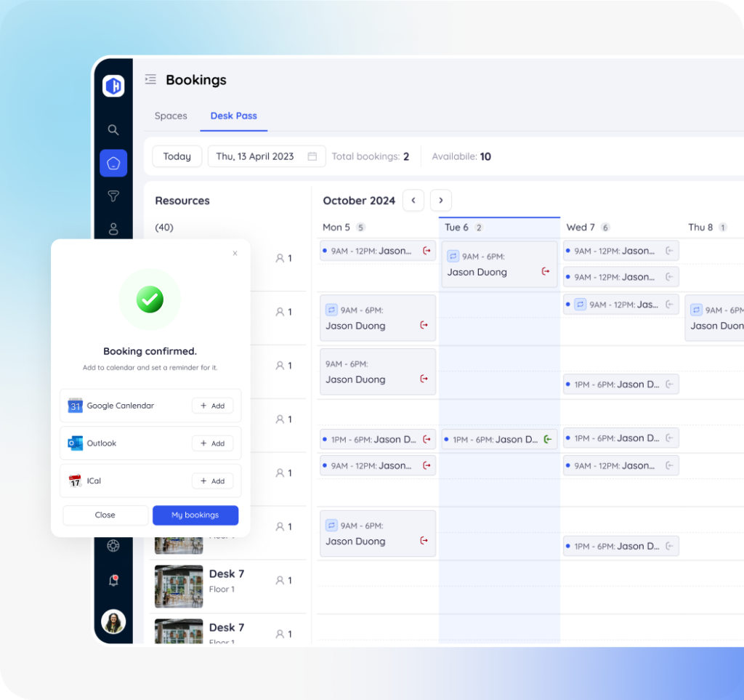Viewport: 744px width, 700px height.
Task: Click the first Desk 7 thumbnail image
Action: coord(179,587)
